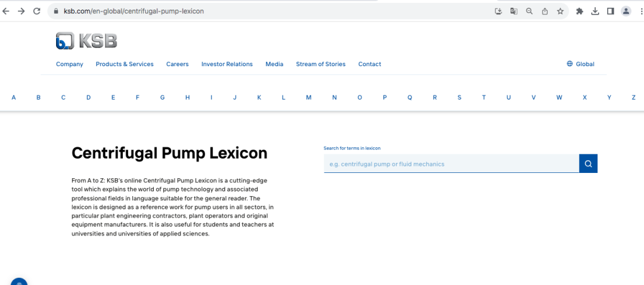Image resolution: width=644 pixels, height=285 pixels.
Task: Jump to lexicon letter N
Action: (x=335, y=97)
